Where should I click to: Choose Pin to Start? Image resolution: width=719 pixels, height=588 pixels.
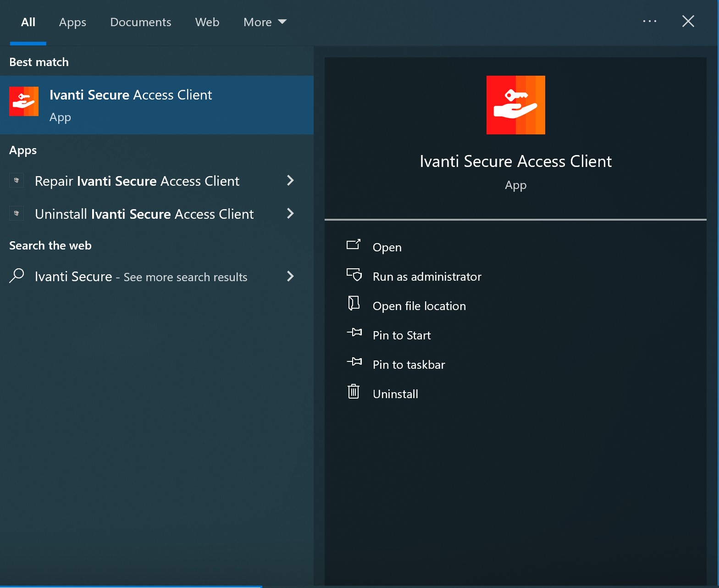[x=402, y=335]
